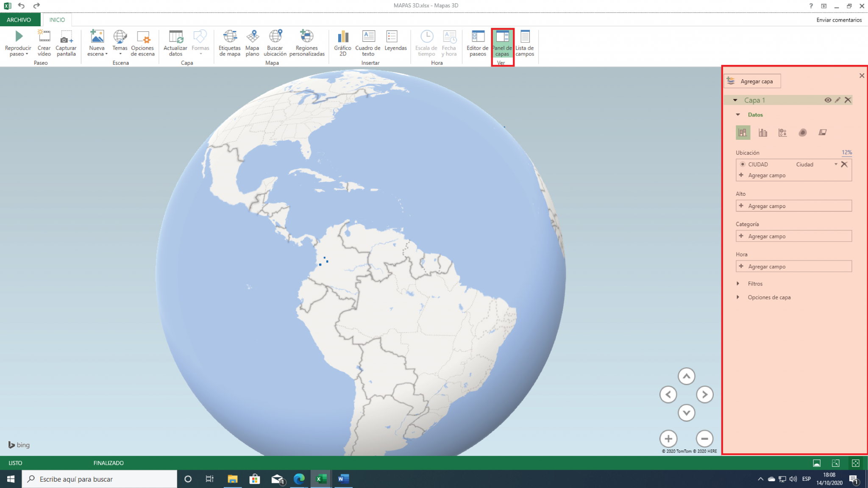Select the stacked column chart visualization type
Viewport: 868px width, 488px height.
point(742,132)
